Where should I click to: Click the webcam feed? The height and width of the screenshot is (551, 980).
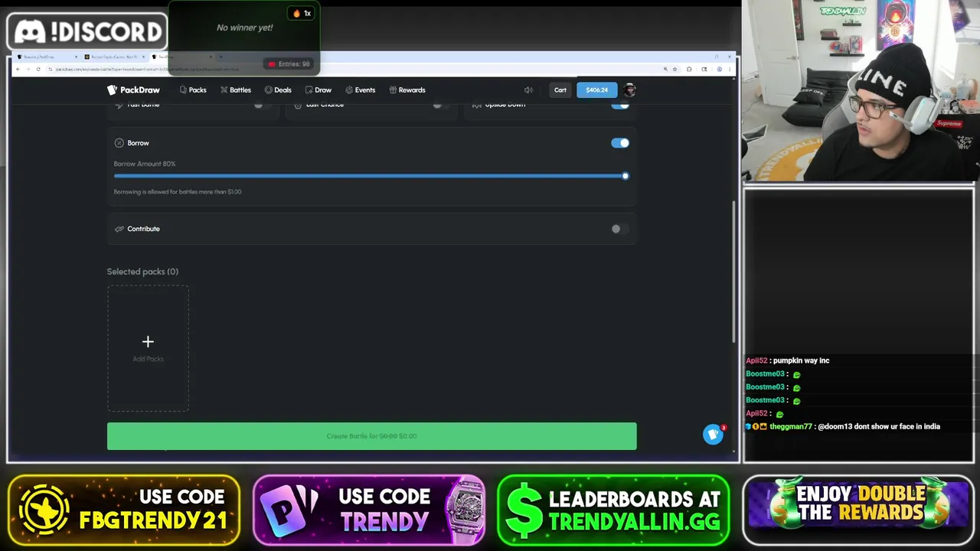(860, 91)
